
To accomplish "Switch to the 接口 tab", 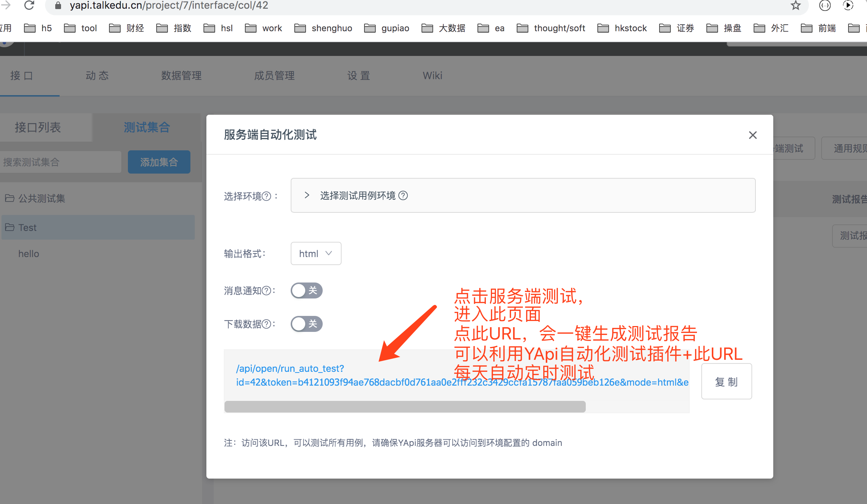I will [22, 76].
